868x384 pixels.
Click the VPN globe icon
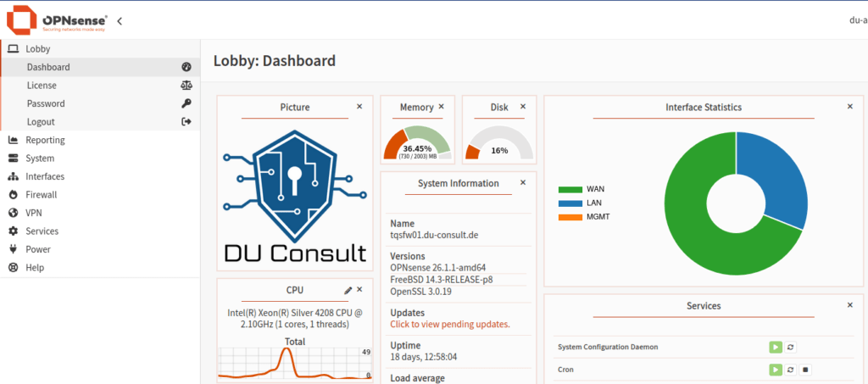click(14, 213)
